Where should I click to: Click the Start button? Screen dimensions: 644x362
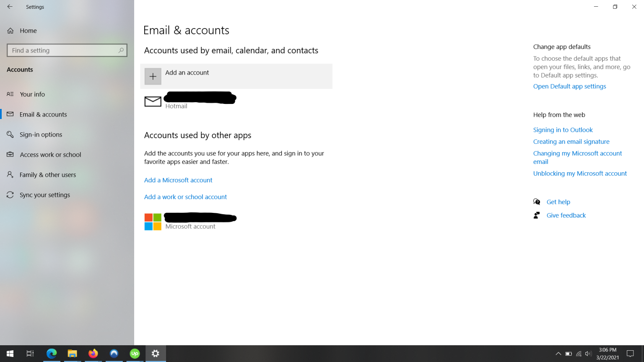(x=9, y=354)
